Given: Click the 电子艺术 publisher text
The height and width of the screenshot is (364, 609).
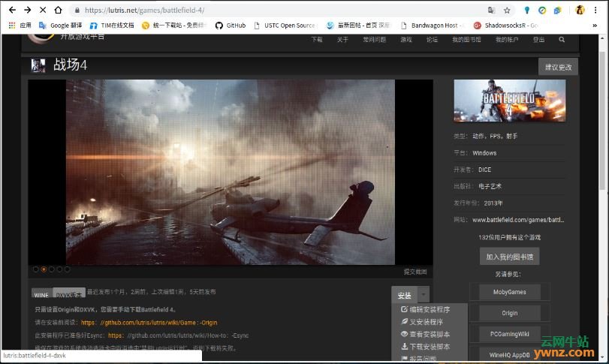Looking at the screenshot, I should click(x=490, y=186).
